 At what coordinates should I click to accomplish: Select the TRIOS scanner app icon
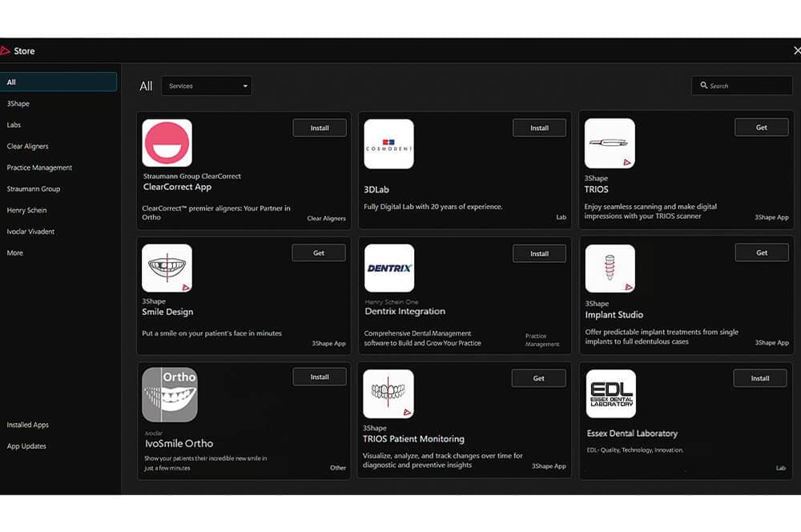point(610,143)
